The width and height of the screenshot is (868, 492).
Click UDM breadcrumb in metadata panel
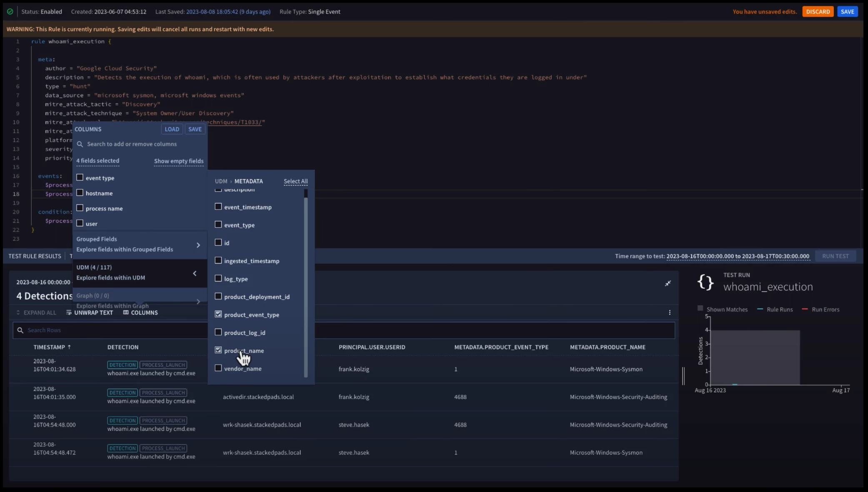pyautogui.click(x=221, y=181)
